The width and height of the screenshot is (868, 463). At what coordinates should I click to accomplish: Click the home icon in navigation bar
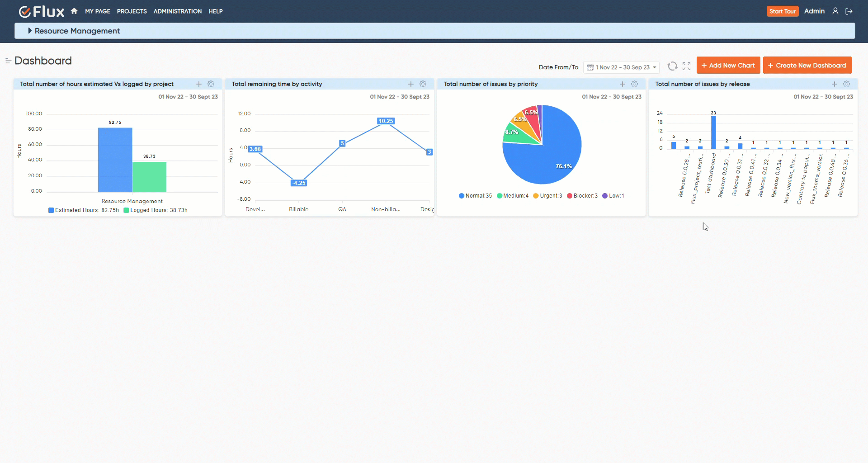74,11
